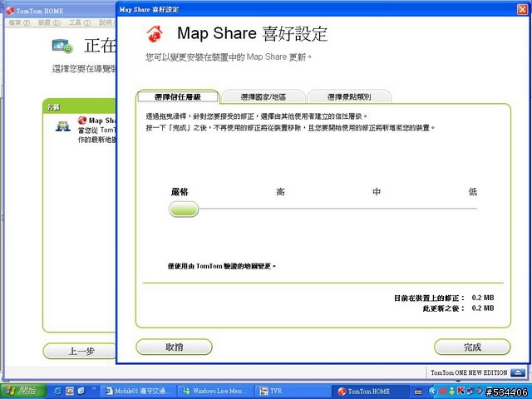532x399 pixels.
Task: Open the 檔案 menu in TomTom HOME
Action: (x=19, y=22)
